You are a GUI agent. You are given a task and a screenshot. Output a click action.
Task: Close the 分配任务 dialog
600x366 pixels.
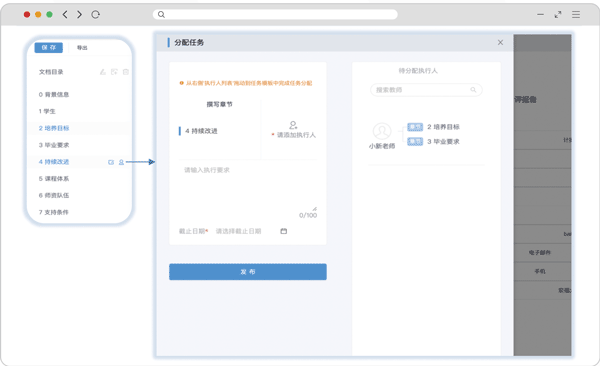click(x=500, y=42)
